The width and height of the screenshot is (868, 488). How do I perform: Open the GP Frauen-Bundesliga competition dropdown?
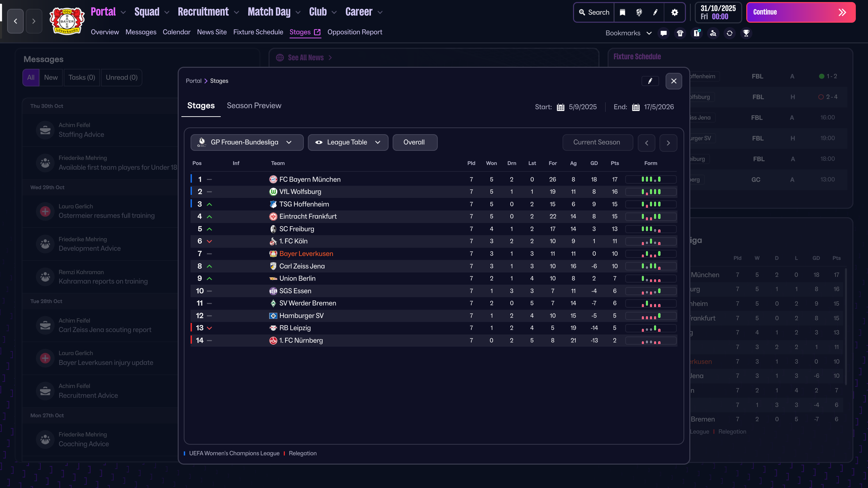click(246, 142)
